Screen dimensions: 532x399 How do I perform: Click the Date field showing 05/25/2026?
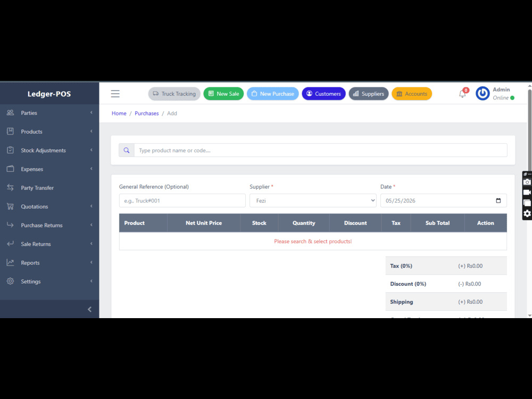tap(444, 201)
